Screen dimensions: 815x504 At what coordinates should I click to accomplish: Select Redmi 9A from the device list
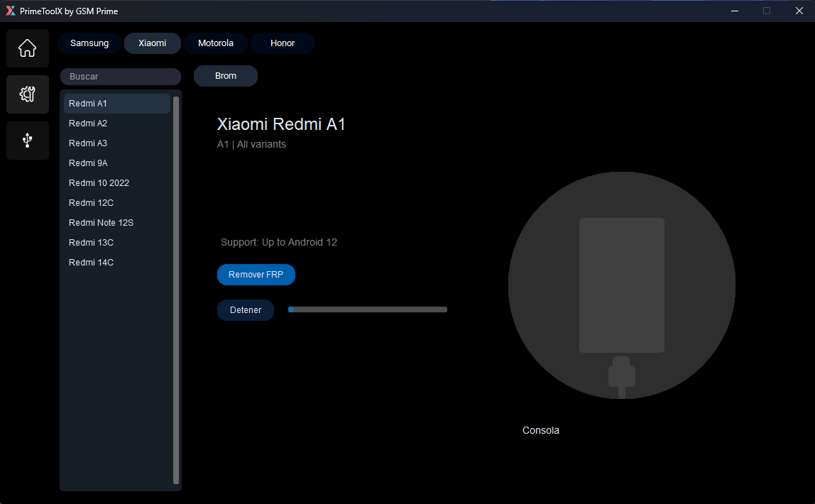116,163
